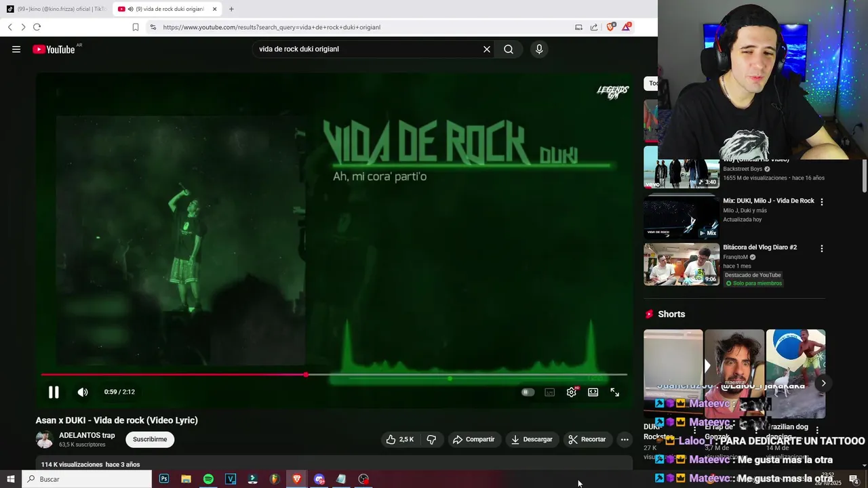Open the Brave Rewards triangle icon
The height and width of the screenshot is (488, 868).
click(627, 27)
